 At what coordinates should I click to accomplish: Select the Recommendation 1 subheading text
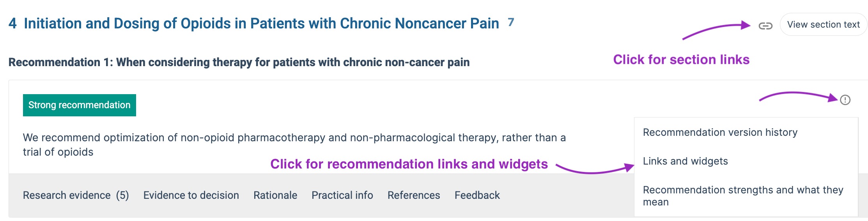(239, 62)
